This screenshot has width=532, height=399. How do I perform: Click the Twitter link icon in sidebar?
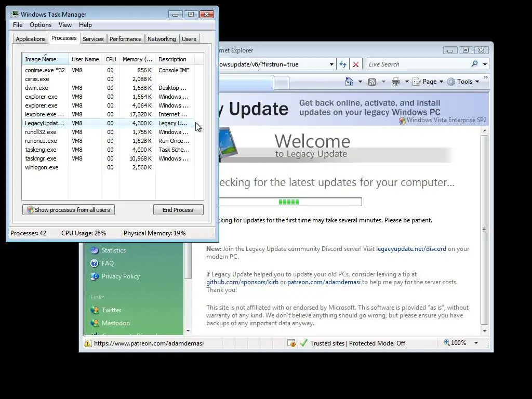pos(95,310)
